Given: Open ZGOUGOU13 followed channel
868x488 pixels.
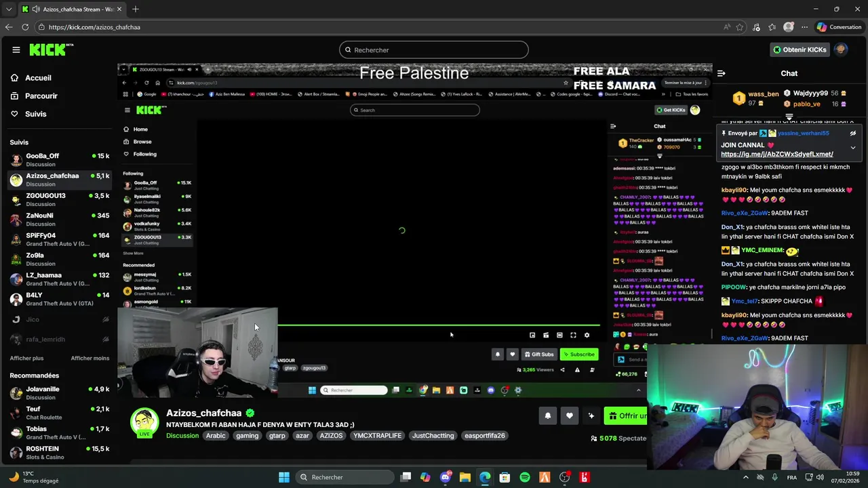Looking at the screenshot, I should pyautogui.click(x=60, y=199).
